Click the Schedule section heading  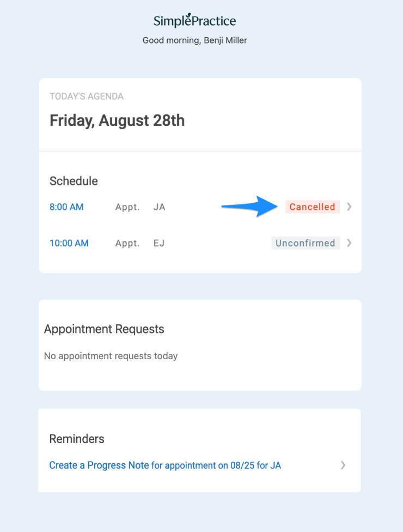click(74, 181)
